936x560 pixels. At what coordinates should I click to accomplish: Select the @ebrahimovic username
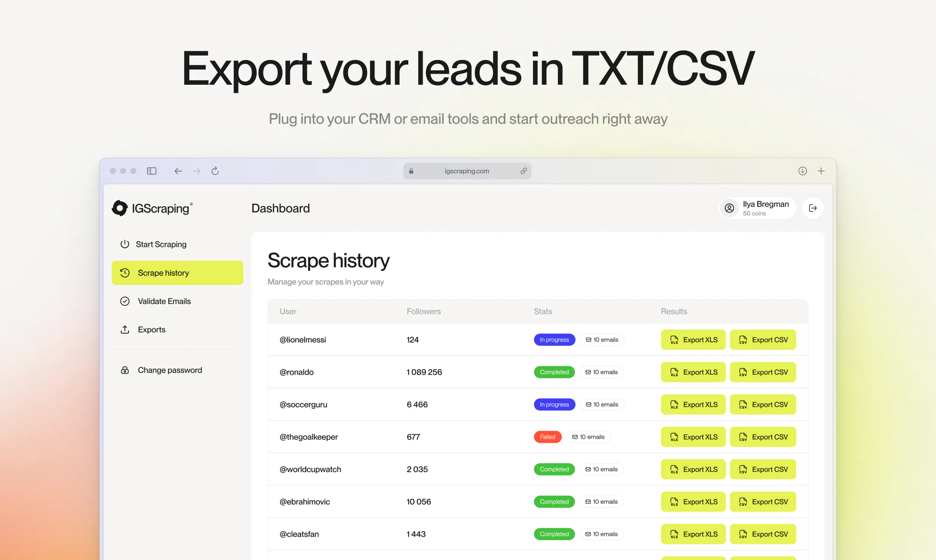(x=305, y=502)
